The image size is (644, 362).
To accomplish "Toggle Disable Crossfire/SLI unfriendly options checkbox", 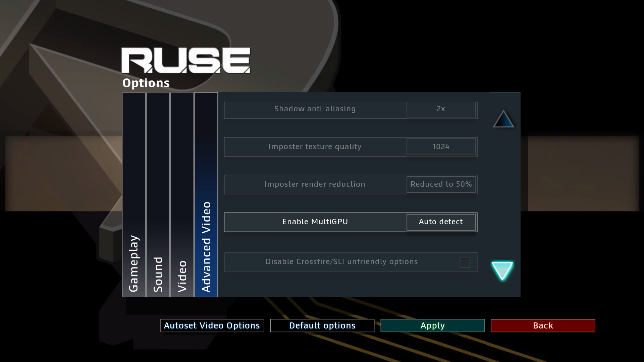I will click(x=465, y=262).
